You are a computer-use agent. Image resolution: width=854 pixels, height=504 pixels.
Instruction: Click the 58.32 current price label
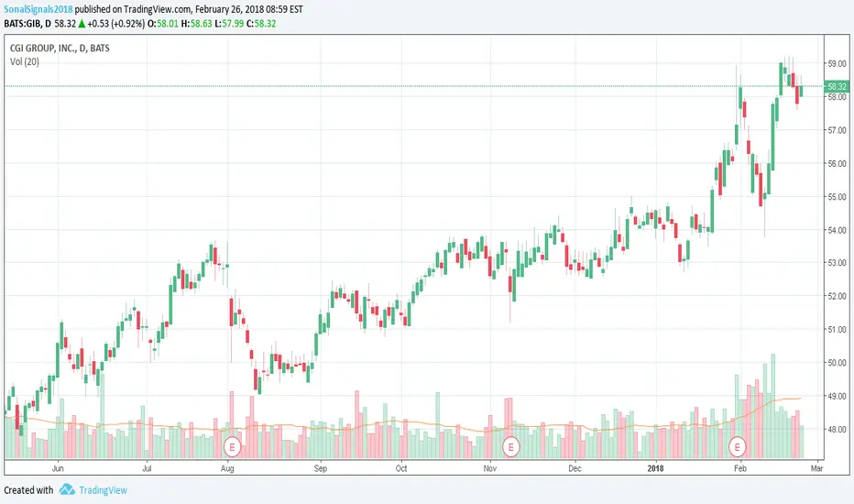click(837, 87)
